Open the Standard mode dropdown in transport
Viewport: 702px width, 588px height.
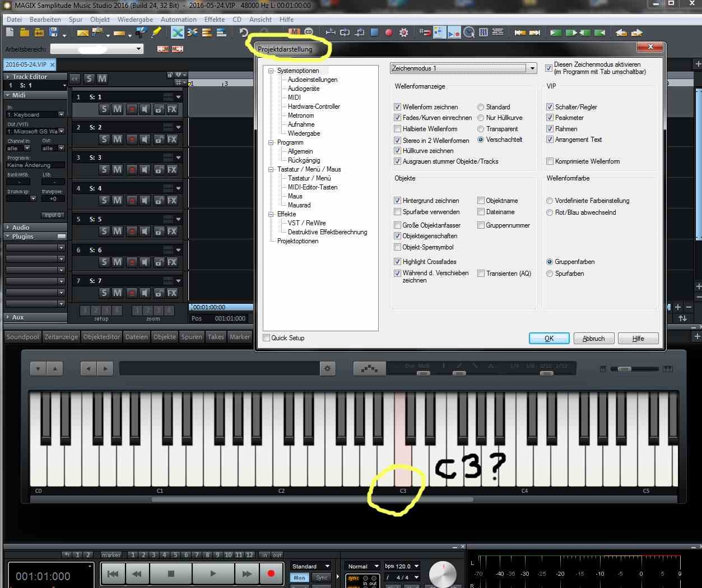[311, 566]
